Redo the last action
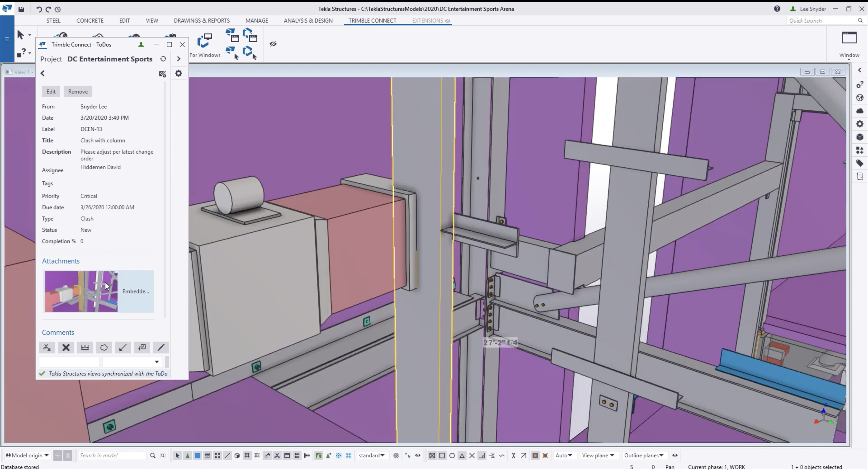 (x=48, y=9)
